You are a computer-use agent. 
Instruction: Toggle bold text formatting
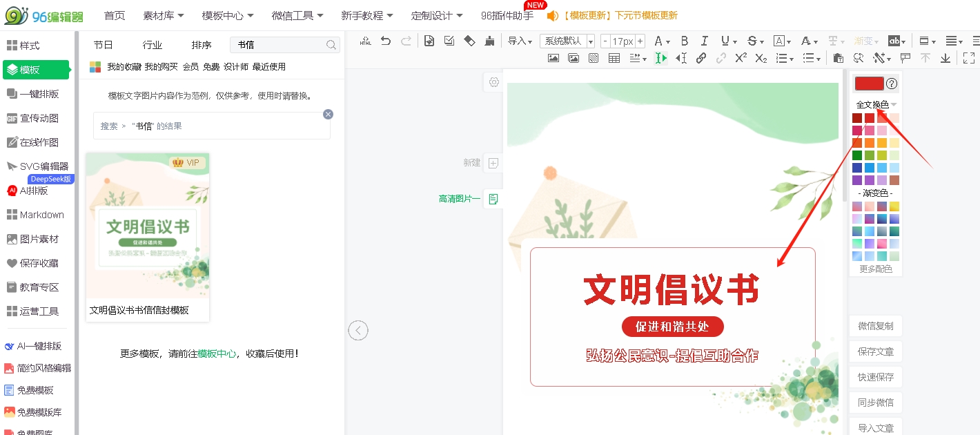[x=685, y=41]
